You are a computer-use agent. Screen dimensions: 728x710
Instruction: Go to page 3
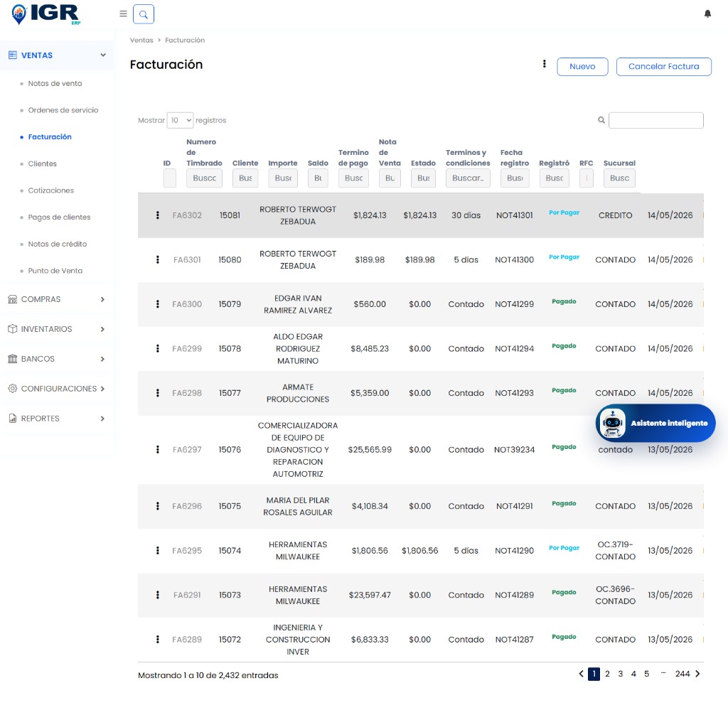tap(620, 674)
